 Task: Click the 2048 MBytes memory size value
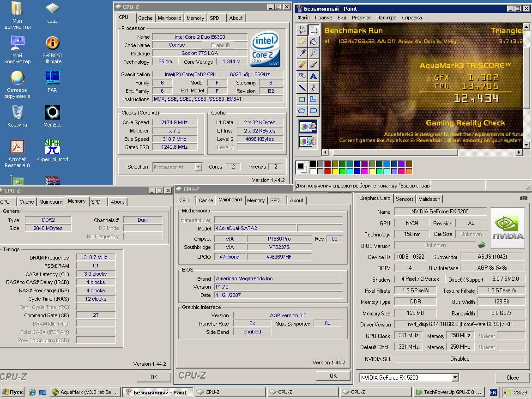(x=48, y=228)
